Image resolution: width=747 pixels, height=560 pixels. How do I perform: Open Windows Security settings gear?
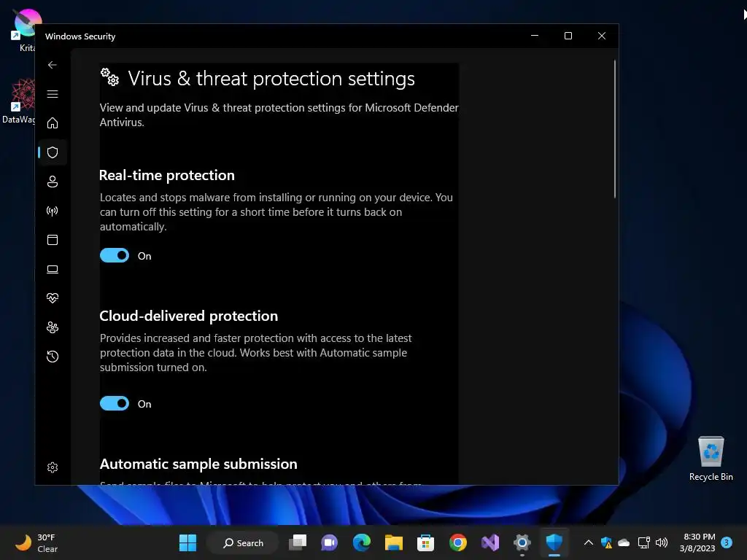coord(53,467)
